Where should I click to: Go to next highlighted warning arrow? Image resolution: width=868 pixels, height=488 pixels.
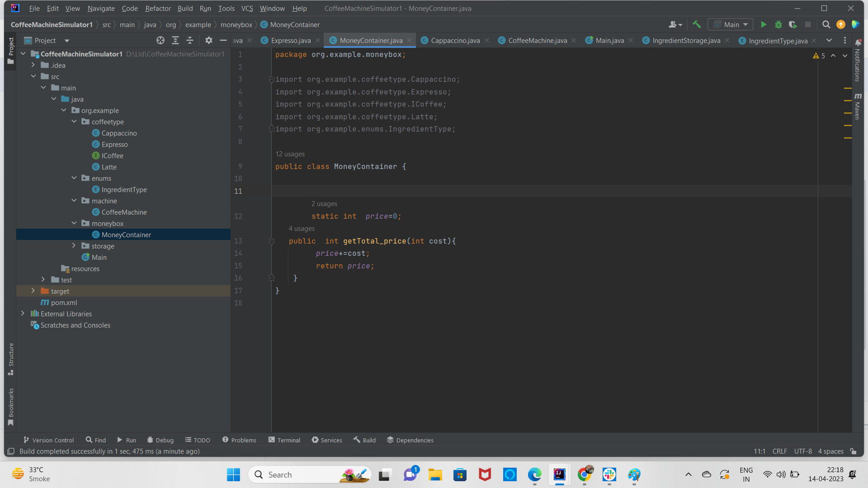[x=844, y=56]
